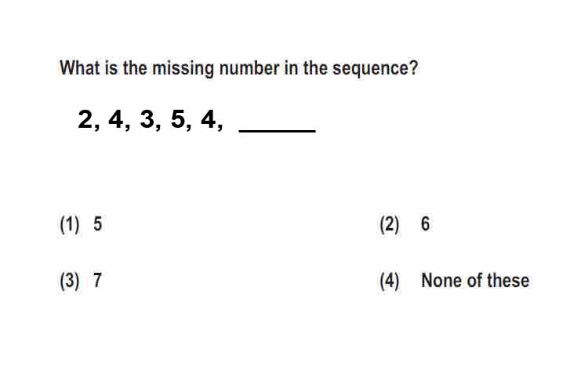Viewport: 588px width, 392px height.
Task: Click the answer value 7
Action: (97, 280)
